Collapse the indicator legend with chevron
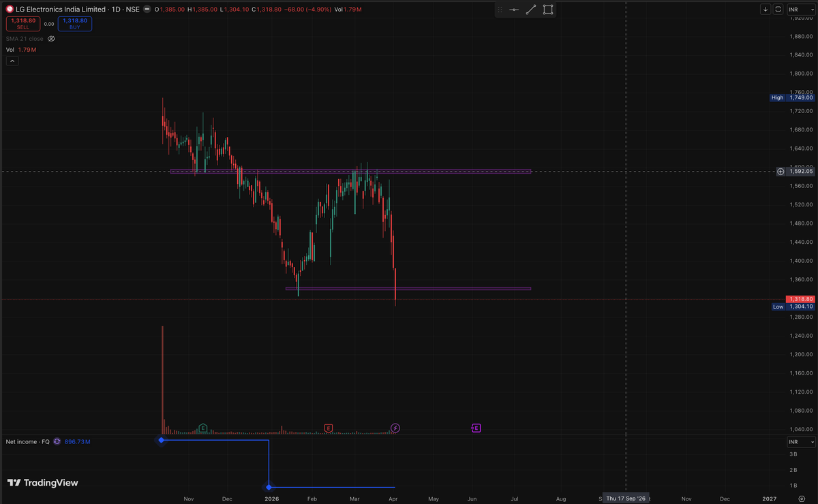The image size is (818, 504). 12,61
